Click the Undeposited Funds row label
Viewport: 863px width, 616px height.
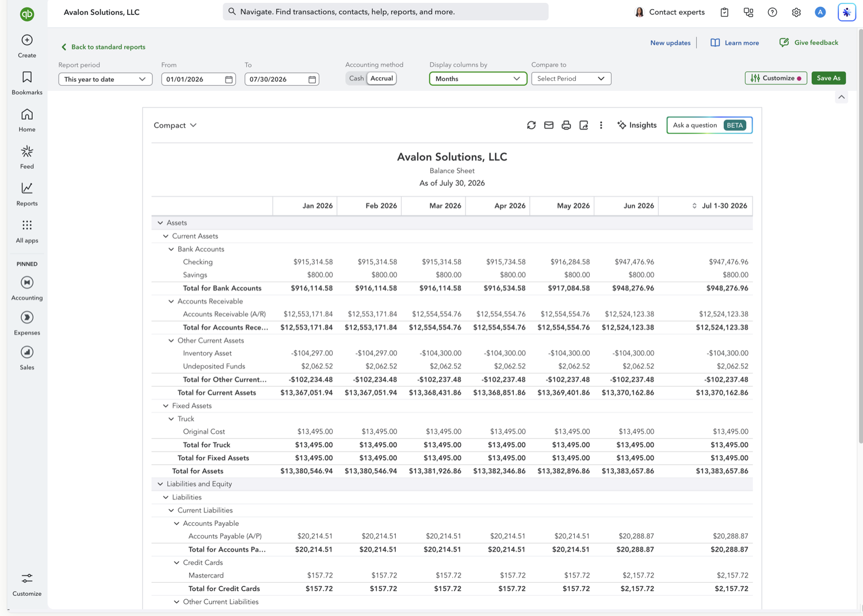[x=214, y=366]
